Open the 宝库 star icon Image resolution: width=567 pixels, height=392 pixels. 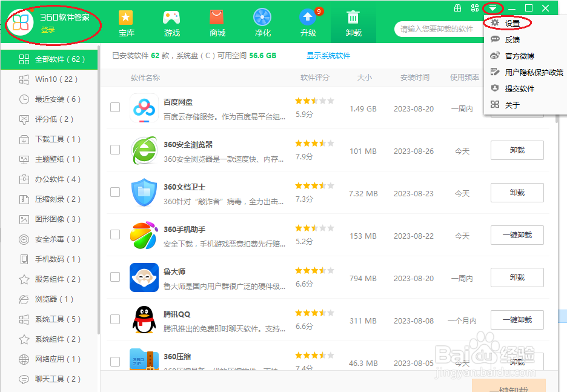coord(125,18)
